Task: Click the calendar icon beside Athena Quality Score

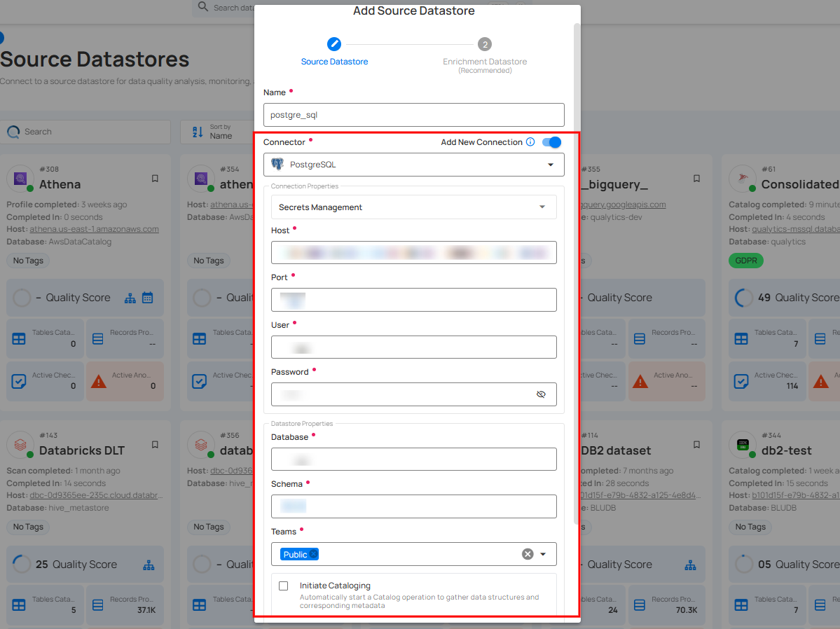Action: 147,297
